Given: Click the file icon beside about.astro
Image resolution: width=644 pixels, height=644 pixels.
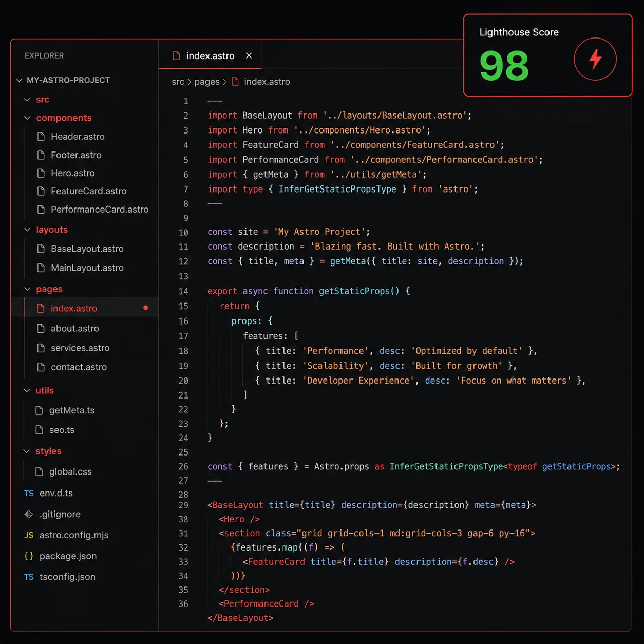Looking at the screenshot, I should tap(41, 328).
